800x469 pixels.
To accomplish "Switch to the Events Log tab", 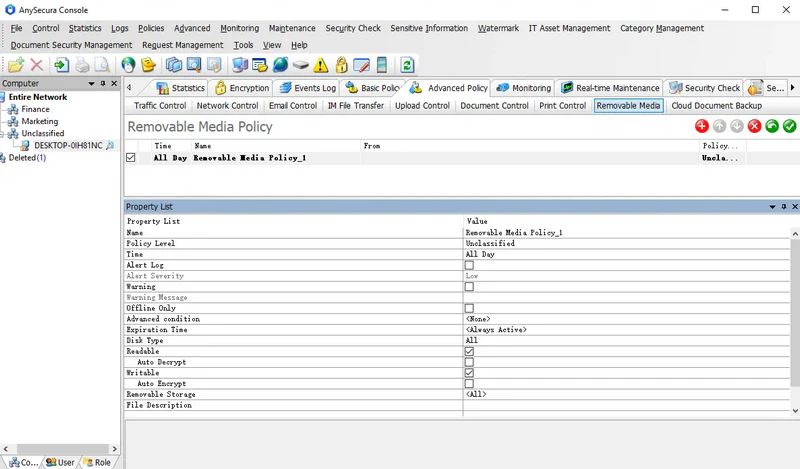I will pos(308,88).
